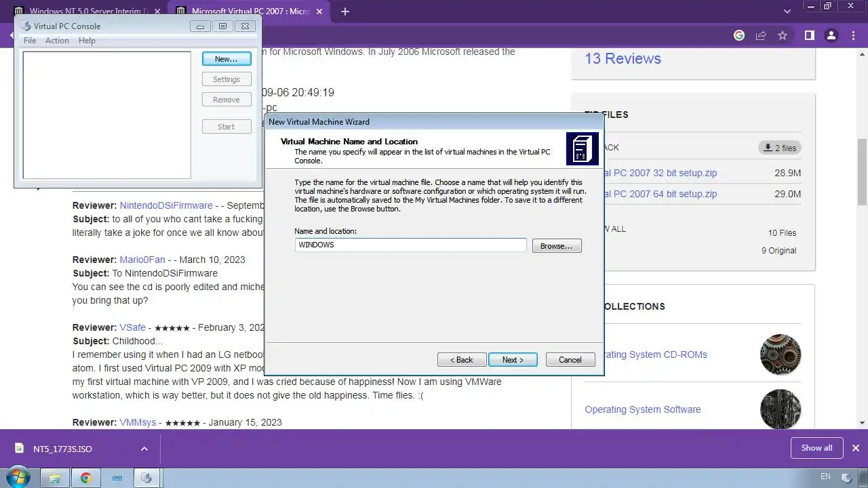This screenshot has width=868, height=488.
Task: Click Chrome icon in taskbar
Action: pos(86,478)
